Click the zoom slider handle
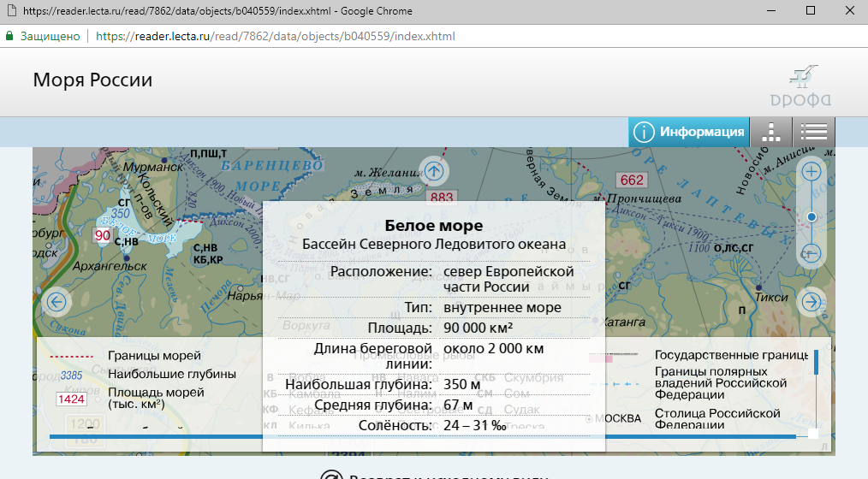The image size is (868, 479). [812, 216]
